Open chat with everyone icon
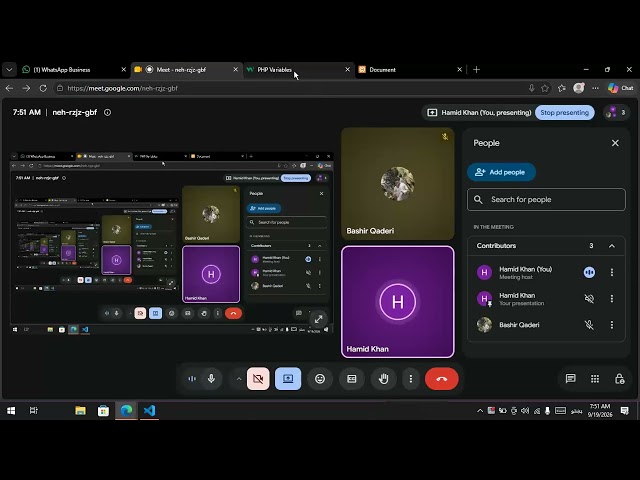 click(571, 379)
